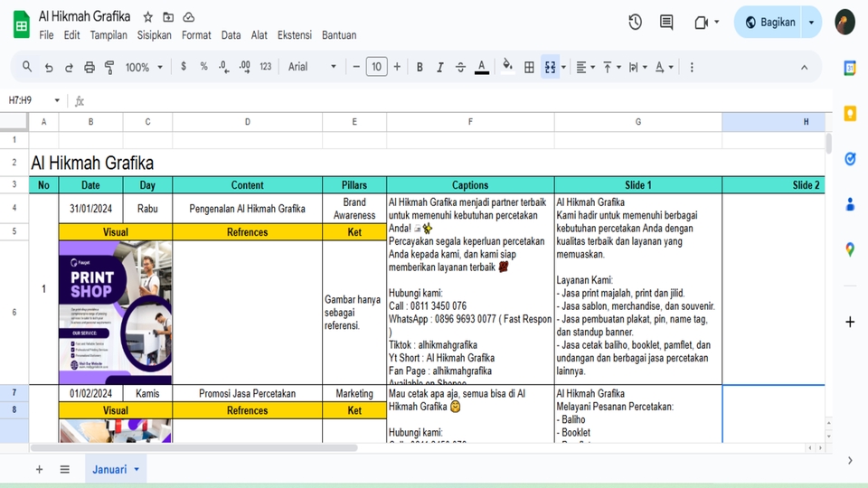Increase decimal places
Viewport: 868px width, 488px height.
245,67
